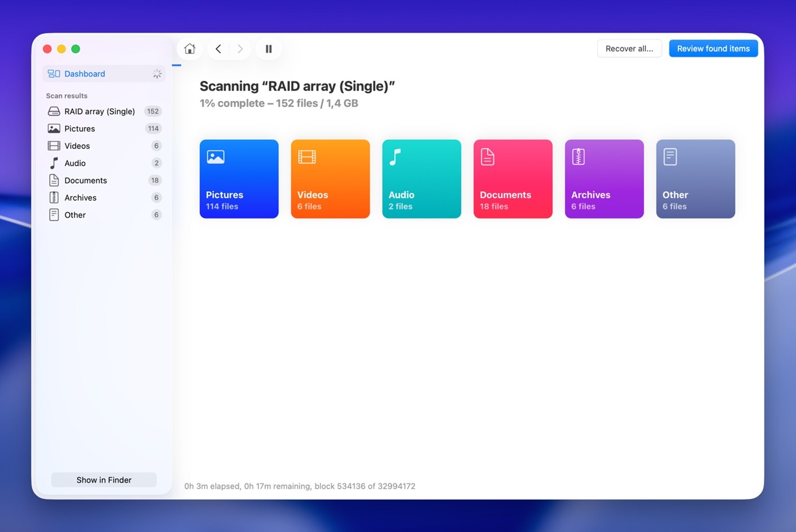The image size is (796, 532).
Task: Click the Archives zipper sidebar icon
Action: [54, 198]
